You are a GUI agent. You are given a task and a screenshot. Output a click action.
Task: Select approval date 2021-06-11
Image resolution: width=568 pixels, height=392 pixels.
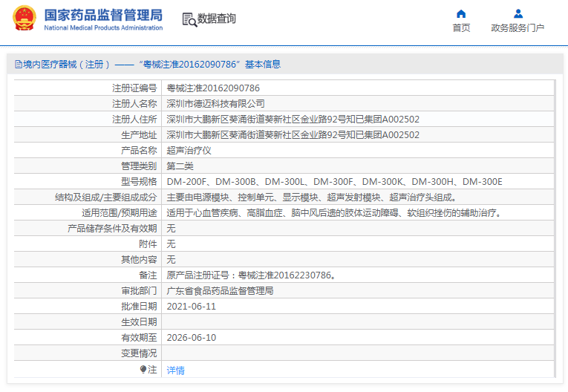coord(192,307)
